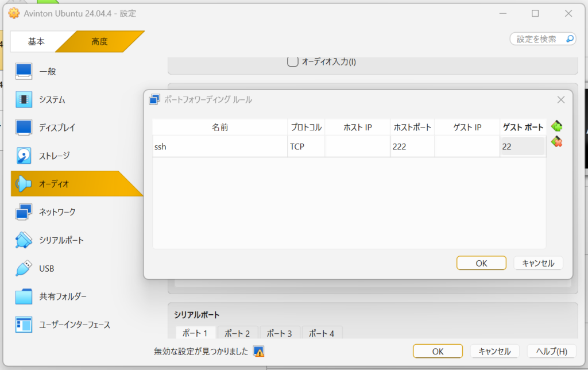Add a new port forwarding rule
This screenshot has height=370, width=588.
click(x=556, y=126)
